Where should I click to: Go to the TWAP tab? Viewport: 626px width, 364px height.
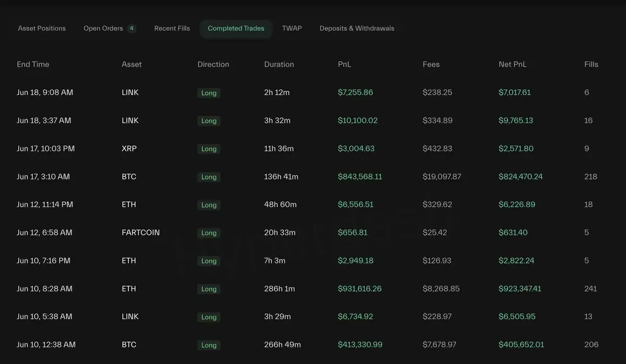[292, 28]
